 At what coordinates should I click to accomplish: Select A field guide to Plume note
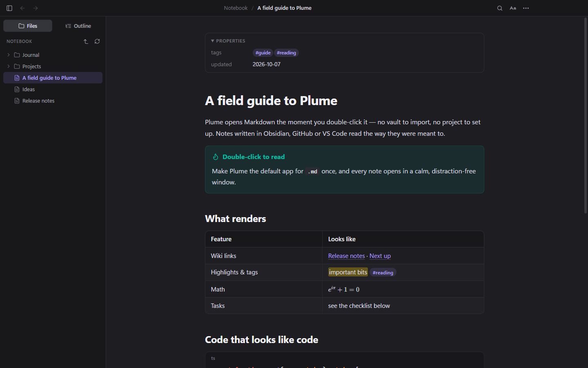[x=53, y=78]
